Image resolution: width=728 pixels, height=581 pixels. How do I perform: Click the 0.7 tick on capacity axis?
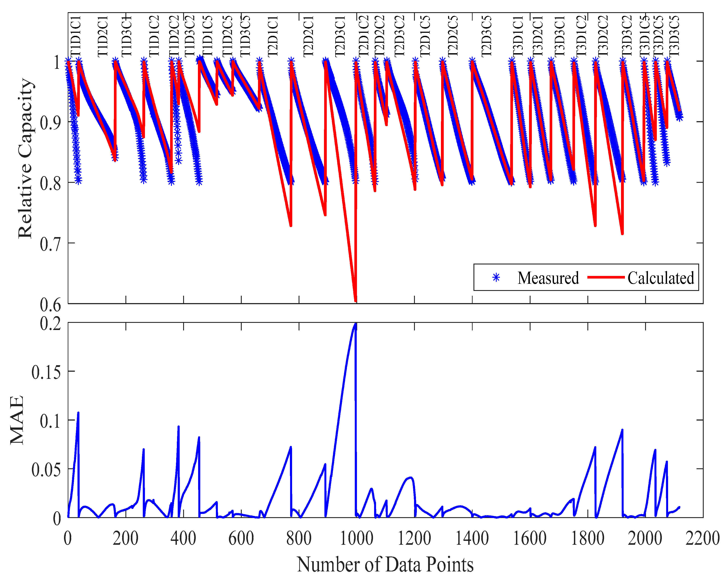(x=51, y=244)
